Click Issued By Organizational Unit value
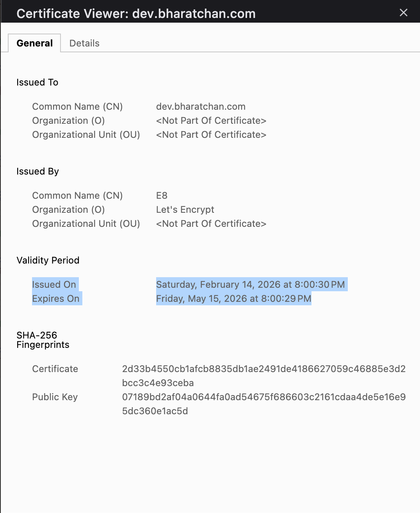The image size is (420, 513). tap(211, 224)
